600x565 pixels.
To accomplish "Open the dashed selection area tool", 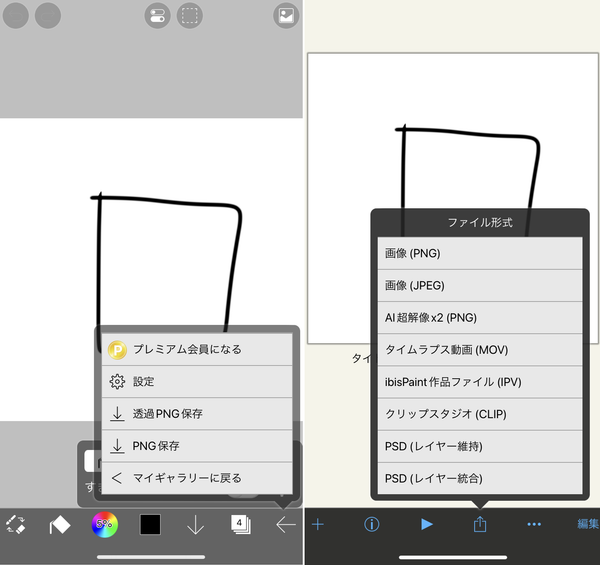I will click(189, 16).
